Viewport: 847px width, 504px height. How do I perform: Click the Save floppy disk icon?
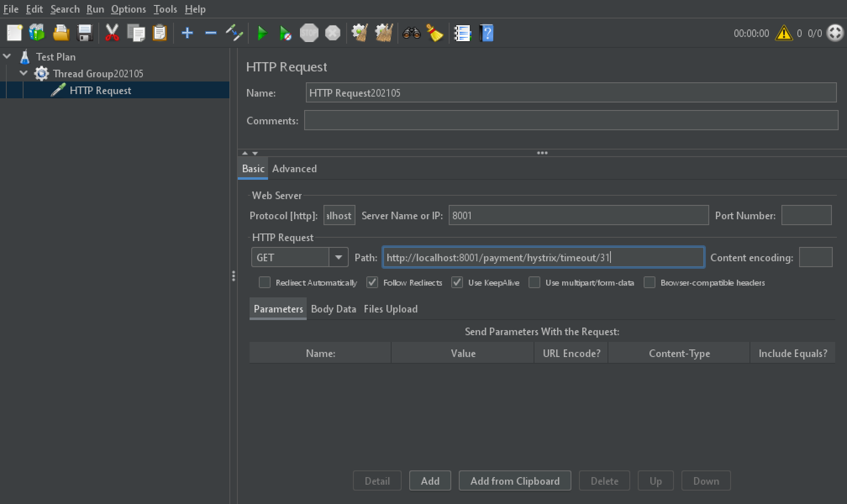tap(85, 33)
